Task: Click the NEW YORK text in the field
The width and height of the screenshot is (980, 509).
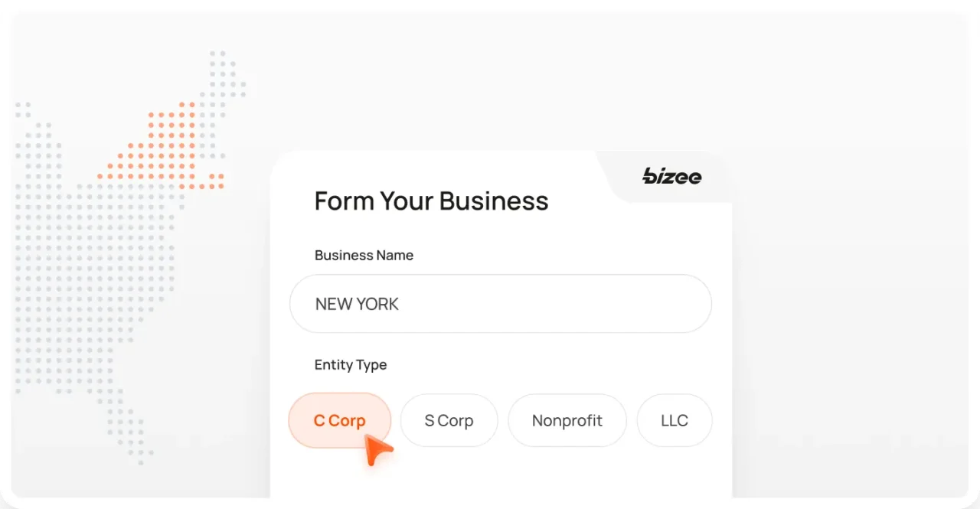Action: (357, 304)
